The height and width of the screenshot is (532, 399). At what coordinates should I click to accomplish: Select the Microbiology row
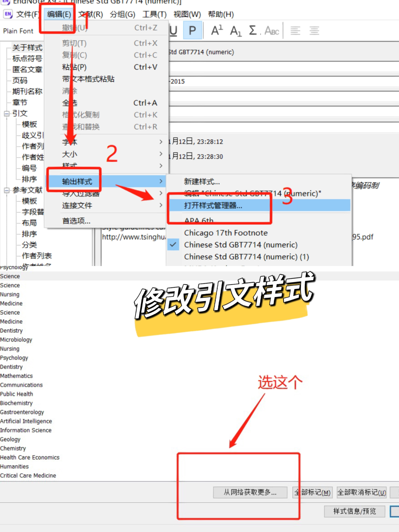[x=16, y=340]
